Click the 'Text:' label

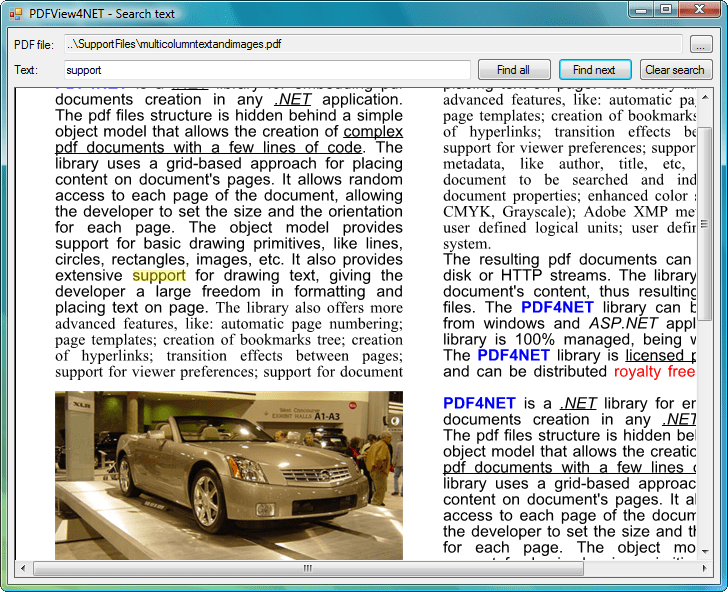pyautogui.click(x=26, y=70)
